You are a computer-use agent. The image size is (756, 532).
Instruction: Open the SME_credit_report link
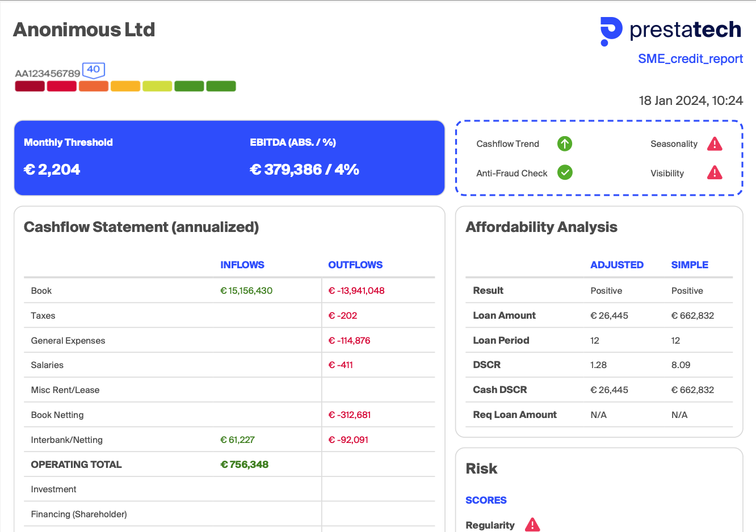click(x=690, y=59)
